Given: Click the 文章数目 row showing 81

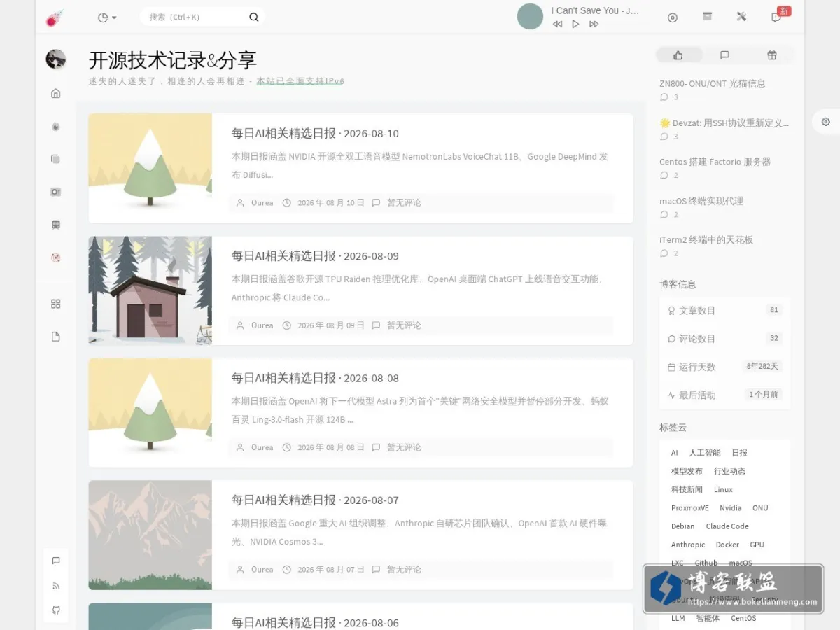Looking at the screenshot, I should tap(724, 310).
